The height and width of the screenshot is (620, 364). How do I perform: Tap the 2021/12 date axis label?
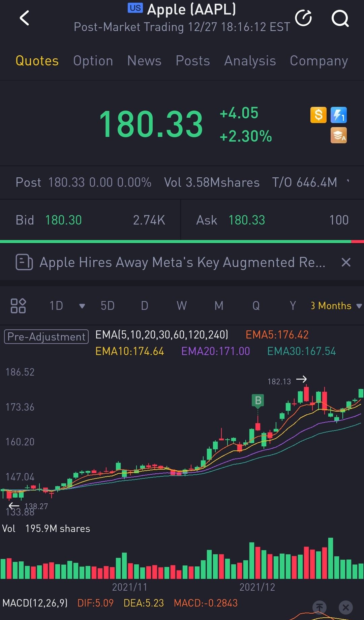pyautogui.click(x=257, y=587)
